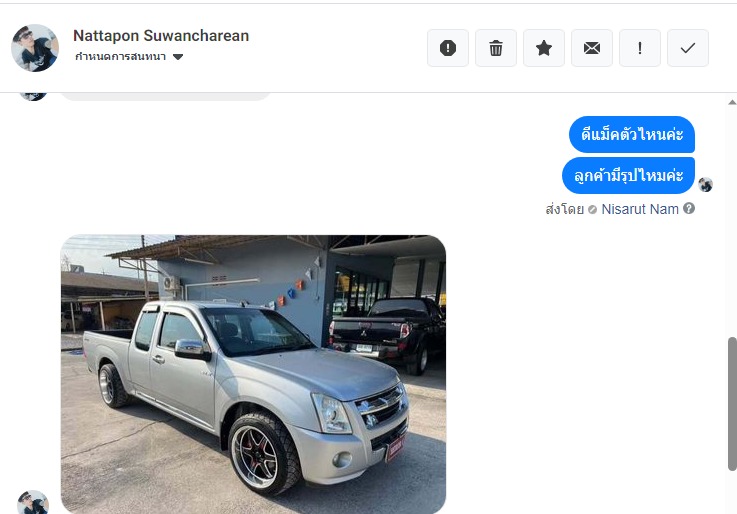737x514 pixels.
Task: Click the ส่งโดย sent-by label
Action: point(565,209)
